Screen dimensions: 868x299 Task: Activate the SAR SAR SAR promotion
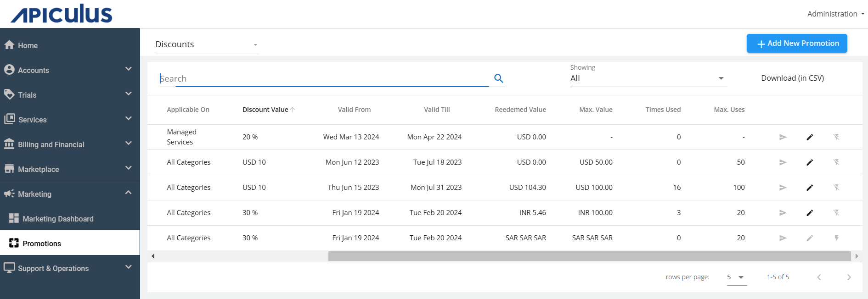[x=837, y=238]
